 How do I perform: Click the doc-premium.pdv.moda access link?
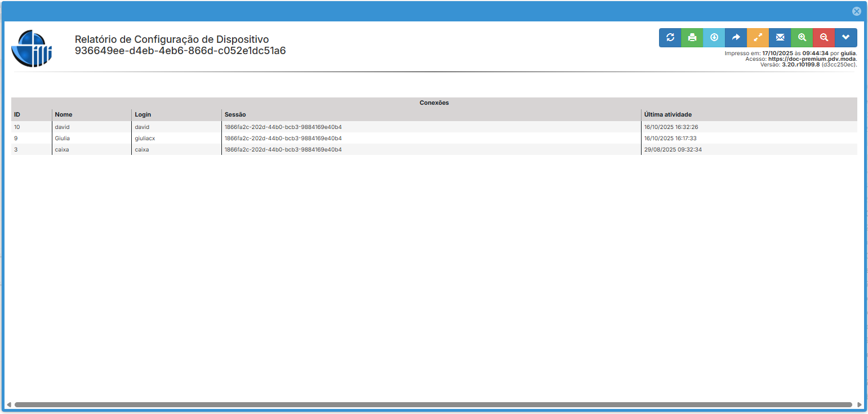click(812, 59)
